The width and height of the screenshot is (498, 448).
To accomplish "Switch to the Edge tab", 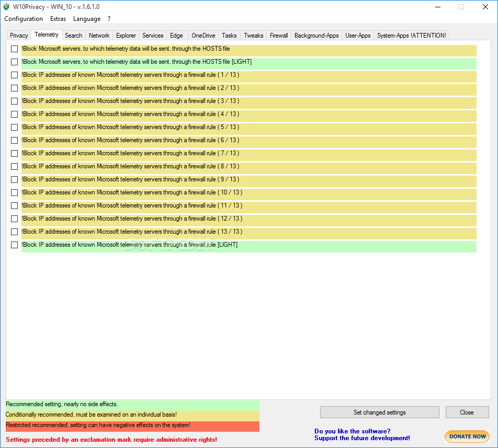I will (x=176, y=36).
